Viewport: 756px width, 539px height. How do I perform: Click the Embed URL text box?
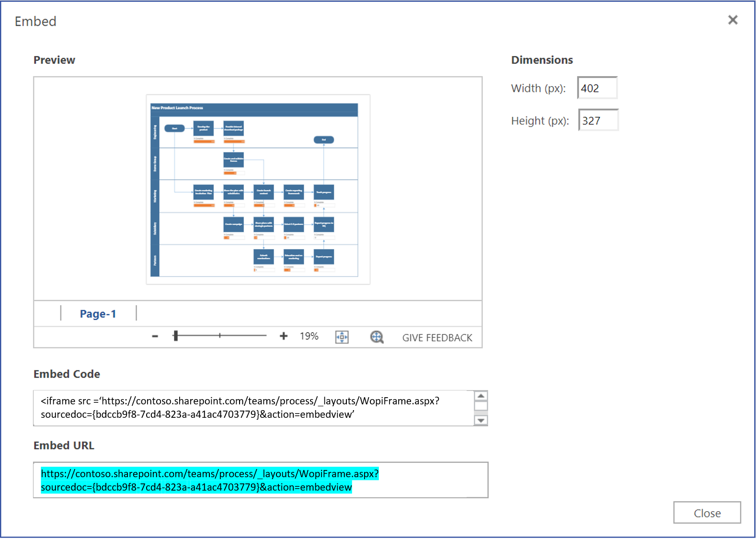pos(261,480)
